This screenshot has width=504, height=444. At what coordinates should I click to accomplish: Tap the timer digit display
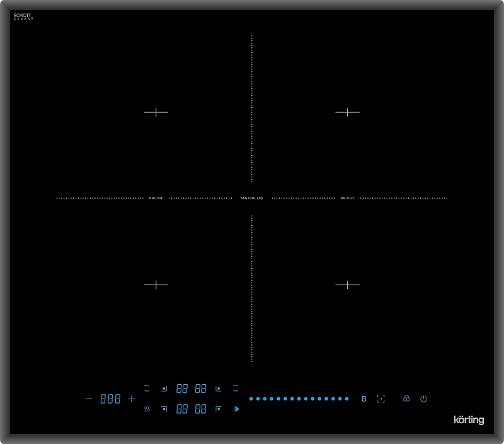point(110,398)
